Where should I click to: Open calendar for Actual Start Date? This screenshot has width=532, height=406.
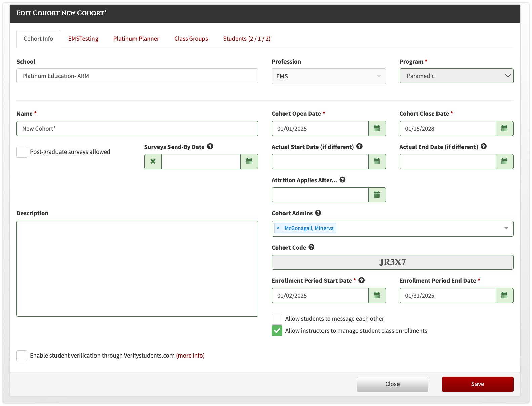click(x=377, y=162)
